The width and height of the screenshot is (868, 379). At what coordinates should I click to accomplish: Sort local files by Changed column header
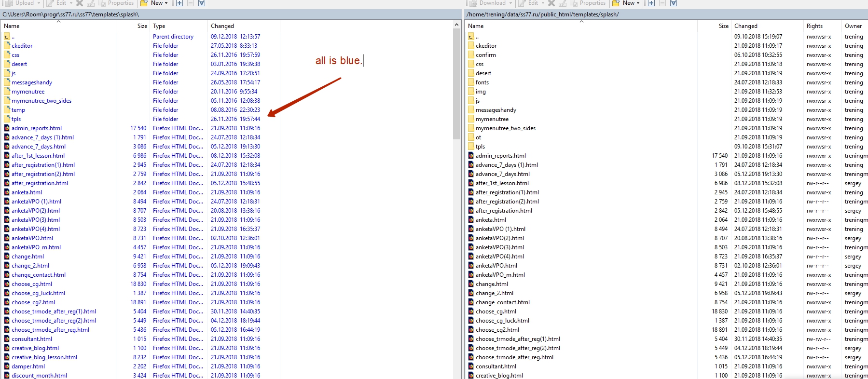click(x=222, y=26)
